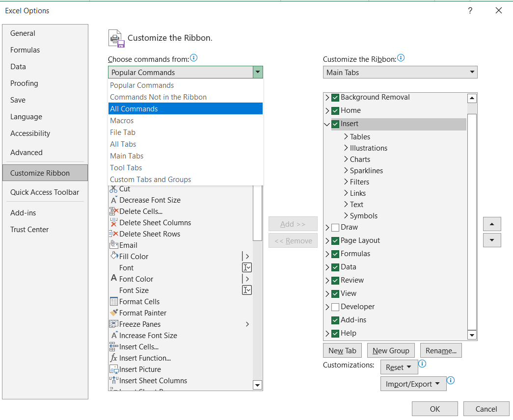Click the Move Up arrow button

(x=492, y=224)
